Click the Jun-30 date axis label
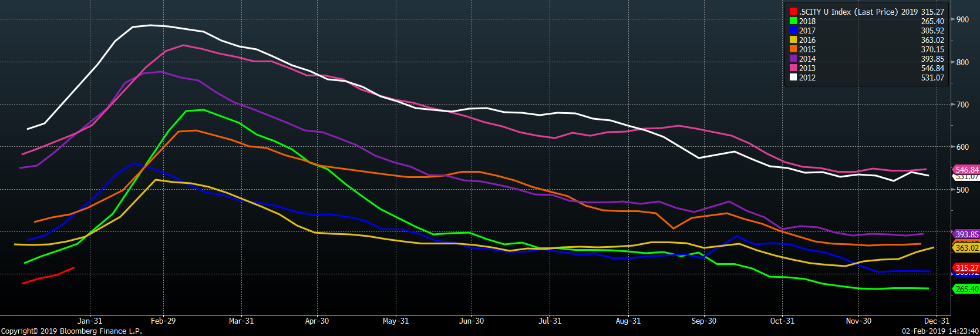This screenshot has height=336, width=980. click(472, 321)
